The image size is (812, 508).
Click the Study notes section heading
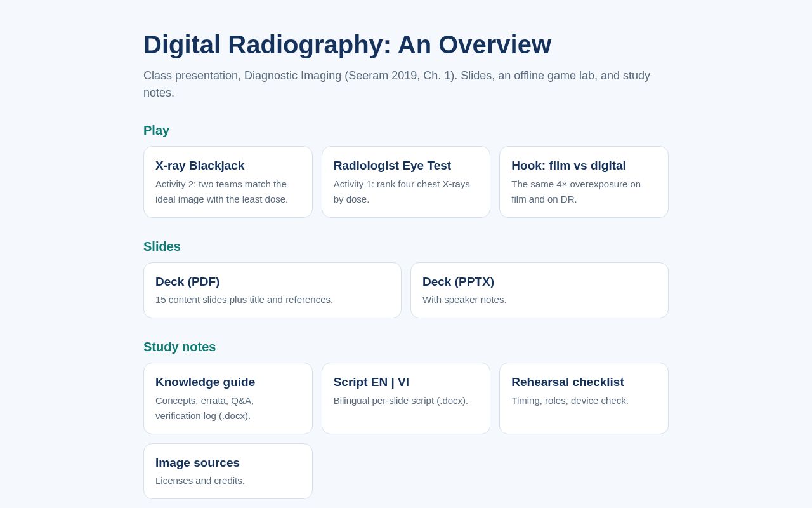(180, 347)
